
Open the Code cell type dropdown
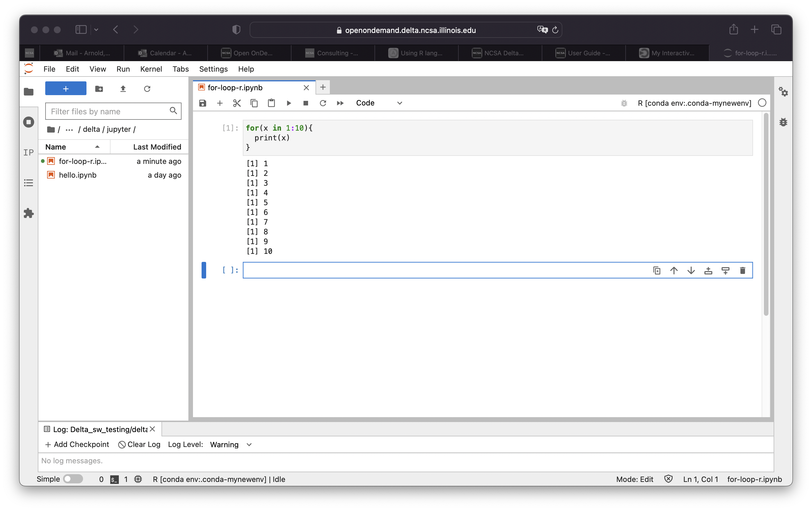point(379,103)
